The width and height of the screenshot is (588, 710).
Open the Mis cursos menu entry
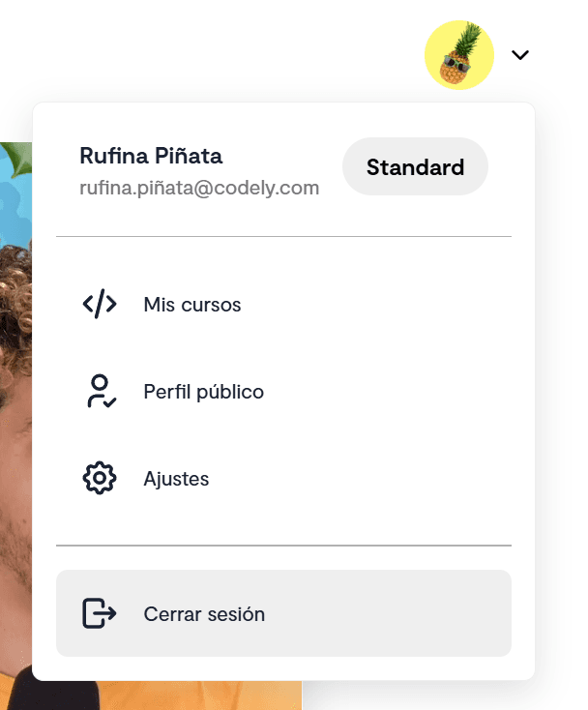click(x=192, y=305)
